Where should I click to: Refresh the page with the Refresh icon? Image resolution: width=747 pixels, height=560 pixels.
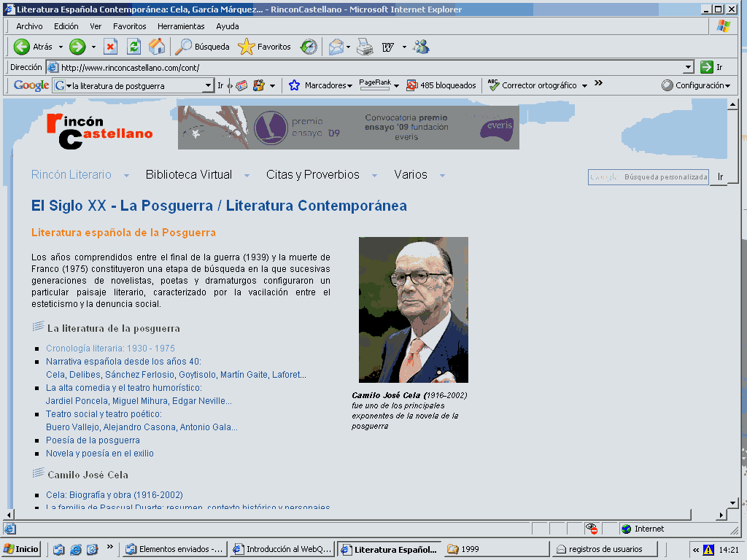click(134, 47)
